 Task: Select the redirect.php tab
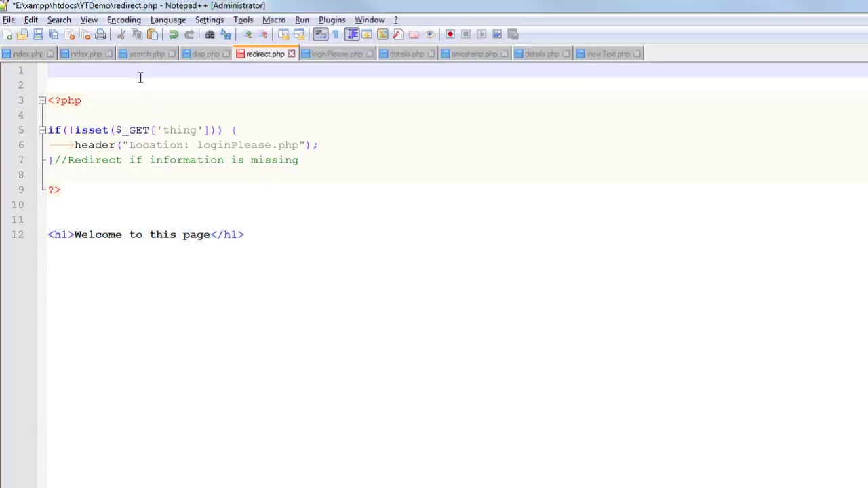click(265, 54)
